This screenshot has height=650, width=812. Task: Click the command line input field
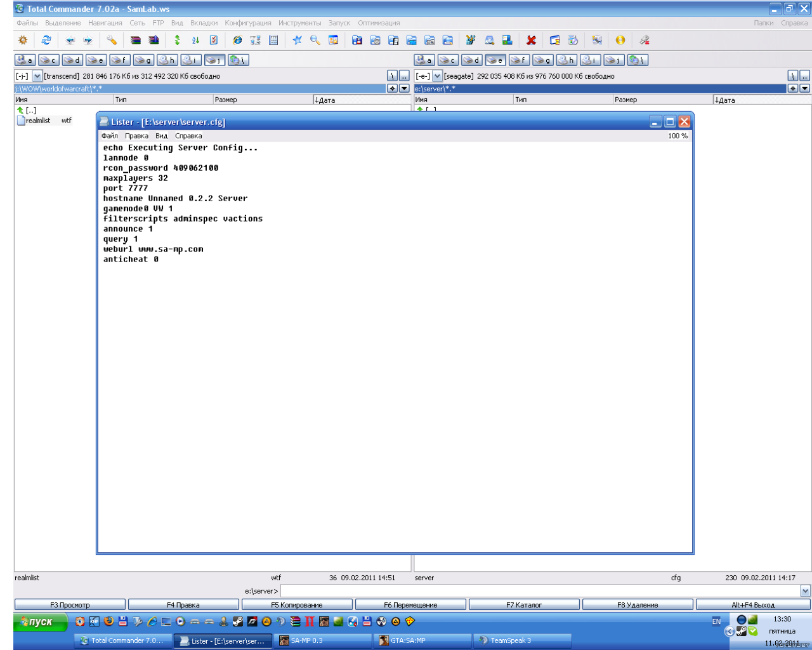click(540, 591)
